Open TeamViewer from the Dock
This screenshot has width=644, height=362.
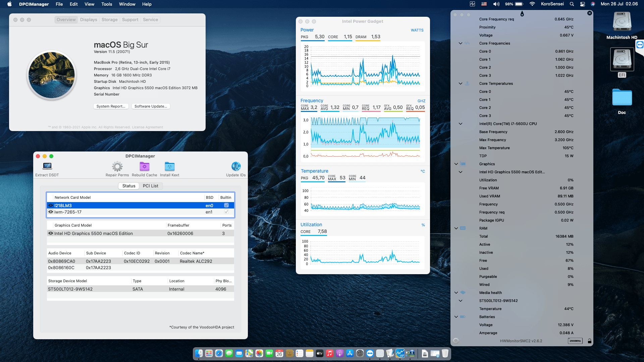[x=370, y=353]
